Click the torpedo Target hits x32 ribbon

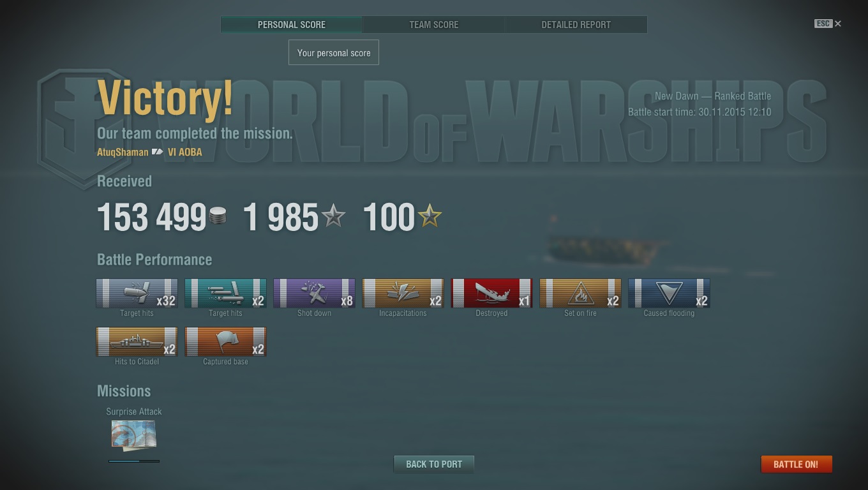137,293
